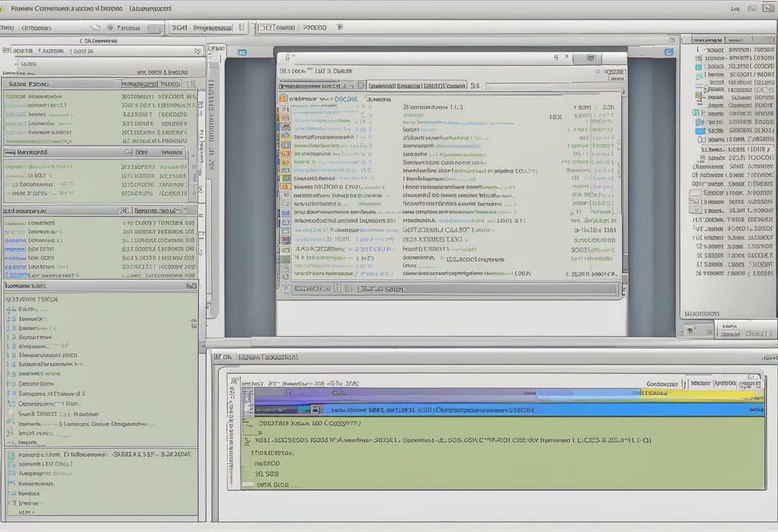
Task: Click the small blue icon above the left dark gutter
Action: 242,53
